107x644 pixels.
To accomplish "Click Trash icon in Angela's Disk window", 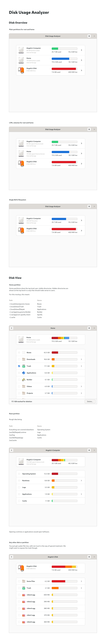I will click(x=24, y=588).
